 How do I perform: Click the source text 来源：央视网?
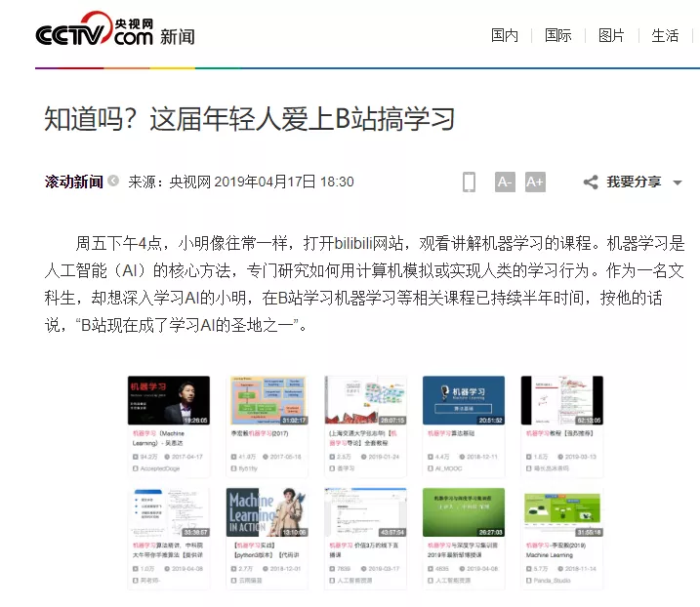click(x=169, y=182)
